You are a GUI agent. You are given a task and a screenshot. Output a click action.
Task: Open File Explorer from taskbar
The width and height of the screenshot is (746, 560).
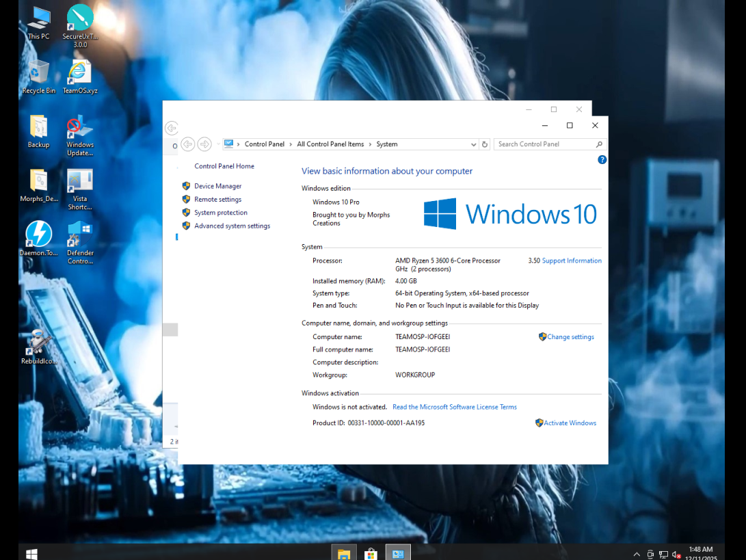[x=344, y=554]
